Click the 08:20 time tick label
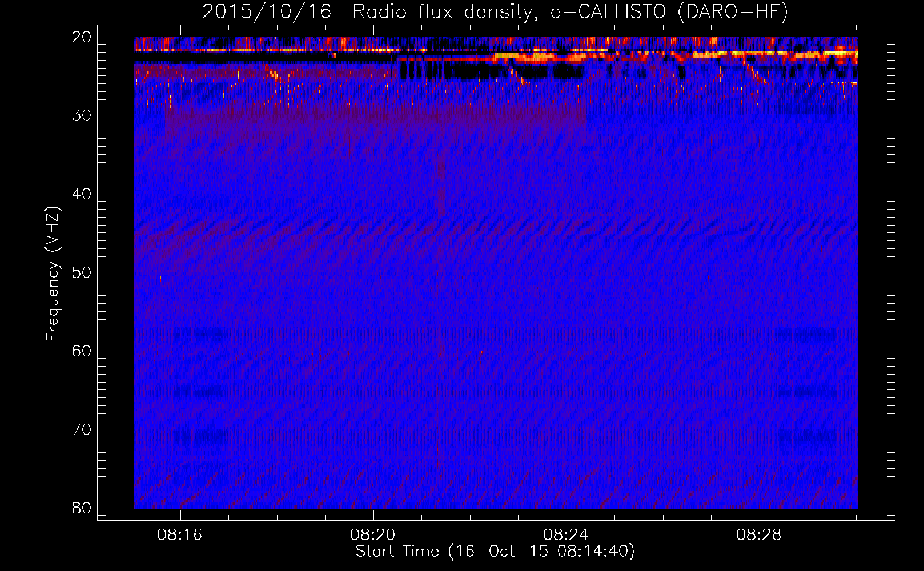This screenshot has height=571, width=924. 373,535
